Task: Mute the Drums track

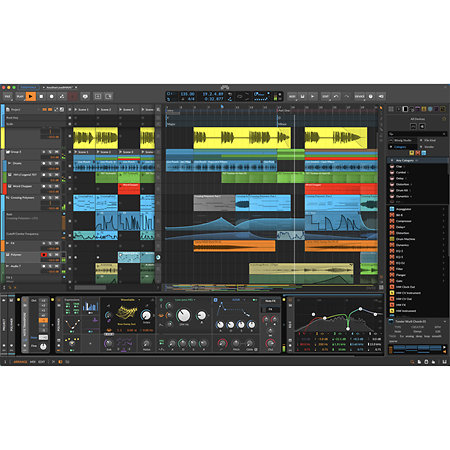Action: 57,163
